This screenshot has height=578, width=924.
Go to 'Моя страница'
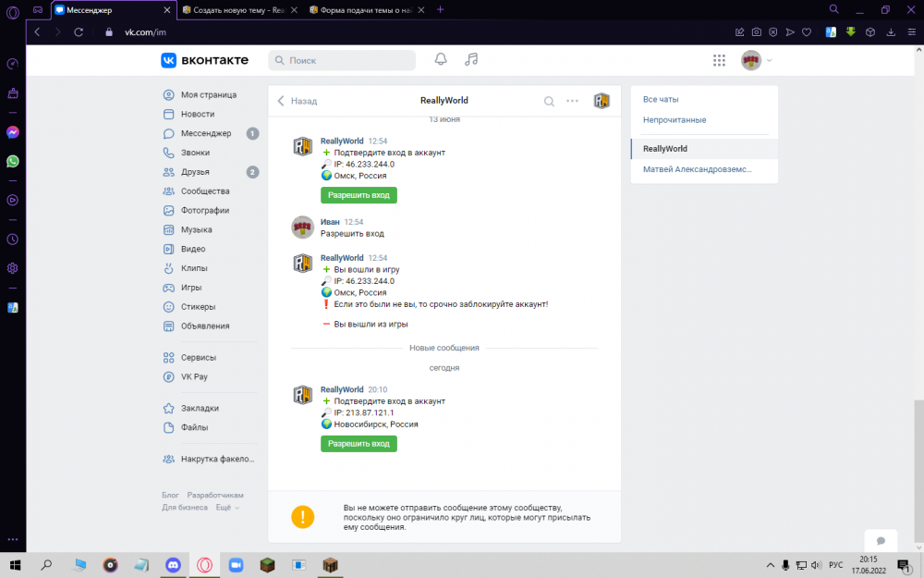[209, 95]
